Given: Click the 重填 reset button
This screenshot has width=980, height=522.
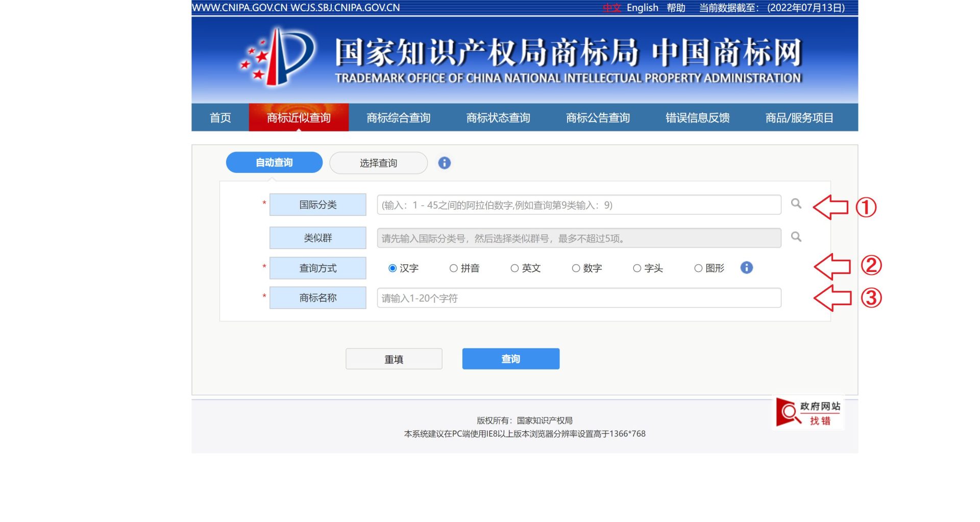Looking at the screenshot, I should pos(394,359).
